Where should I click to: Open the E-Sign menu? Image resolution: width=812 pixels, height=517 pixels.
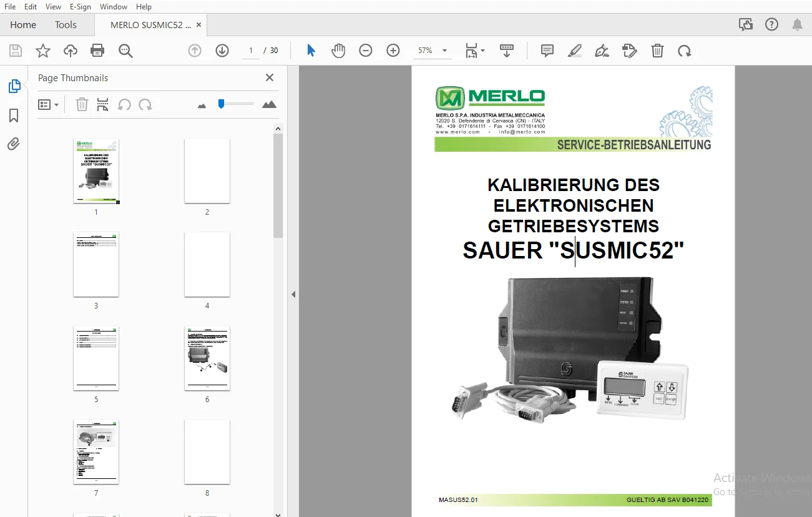[x=80, y=6]
